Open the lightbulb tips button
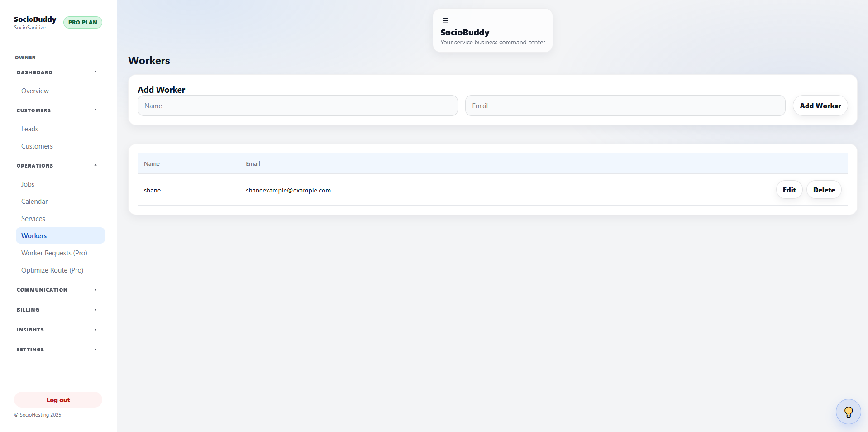 848,412
